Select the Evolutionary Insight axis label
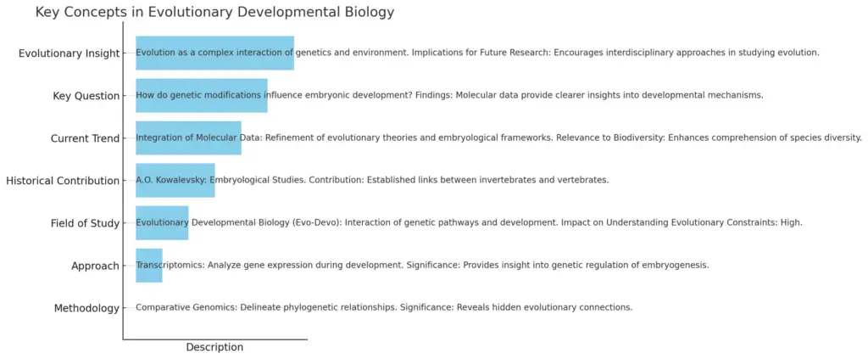This screenshot has height=359, width=868. [x=69, y=53]
